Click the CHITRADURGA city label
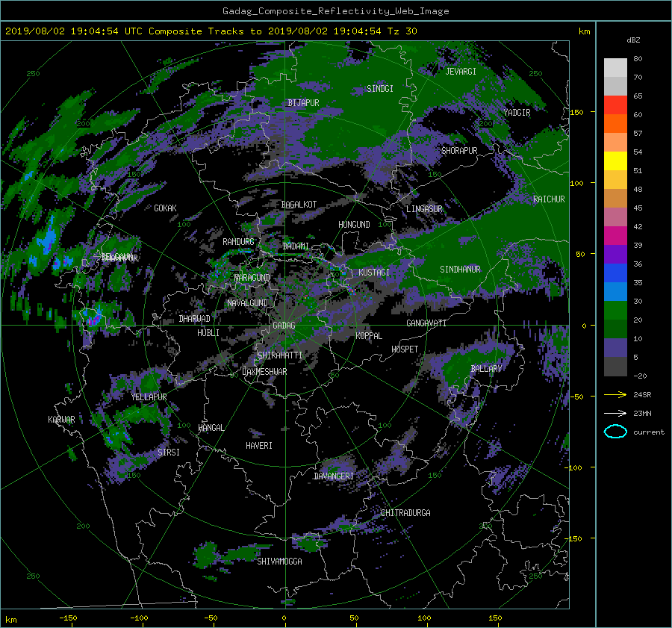The width and height of the screenshot is (672, 628). 406,513
